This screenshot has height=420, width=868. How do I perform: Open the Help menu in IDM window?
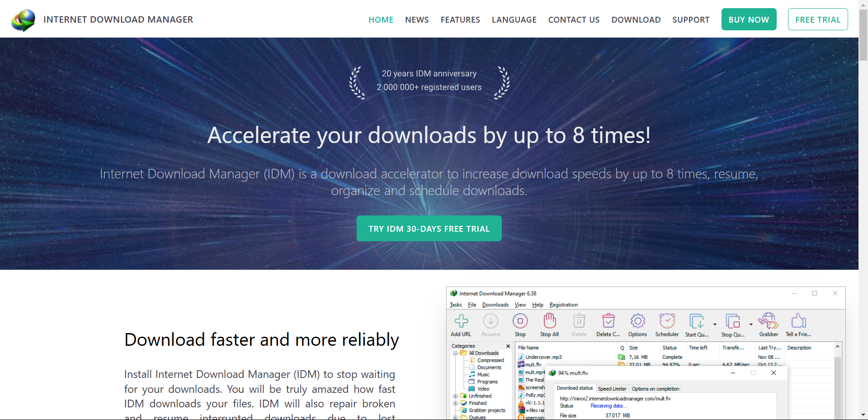538,305
